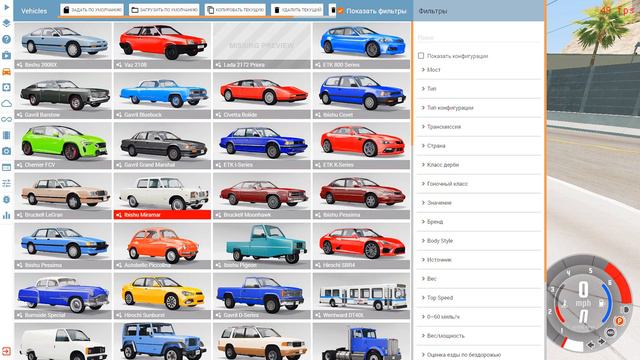Open the grid panel sidebar icon
640x360 pixels.
(7, 135)
